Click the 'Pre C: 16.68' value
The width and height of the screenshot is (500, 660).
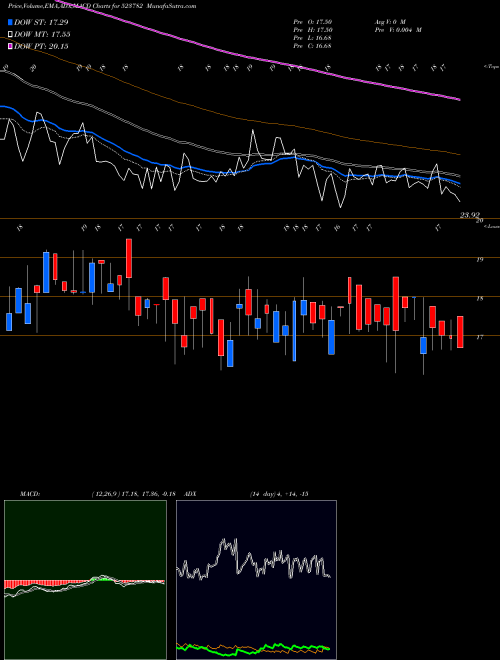click(312, 46)
